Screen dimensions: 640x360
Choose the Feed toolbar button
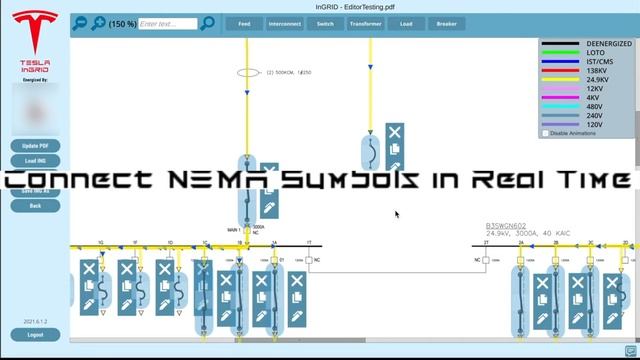pos(244,24)
